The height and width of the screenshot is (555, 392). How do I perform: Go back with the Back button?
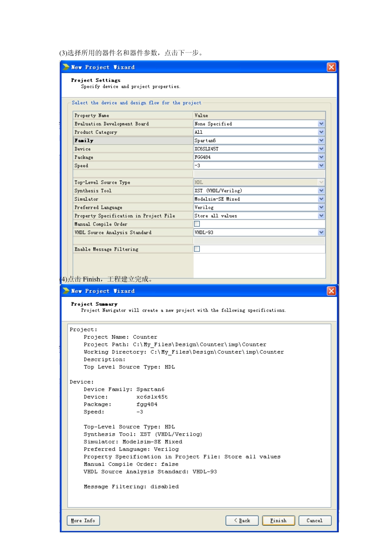(x=242, y=521)
